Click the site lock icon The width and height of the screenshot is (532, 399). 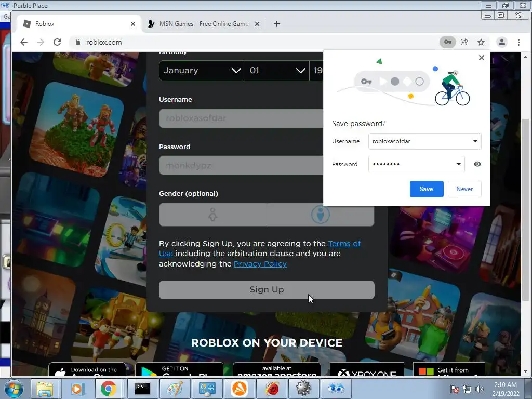pyautogui.click(x=78, y=42)
